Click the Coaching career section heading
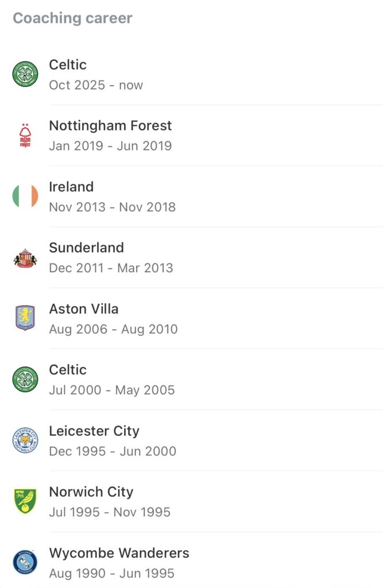 coord(72,18)
